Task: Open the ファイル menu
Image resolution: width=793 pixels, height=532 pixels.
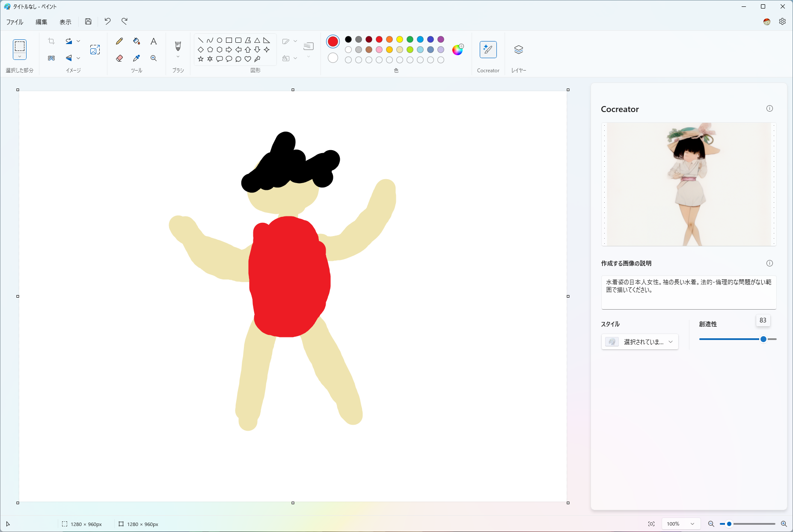Action: click(14, 21)
